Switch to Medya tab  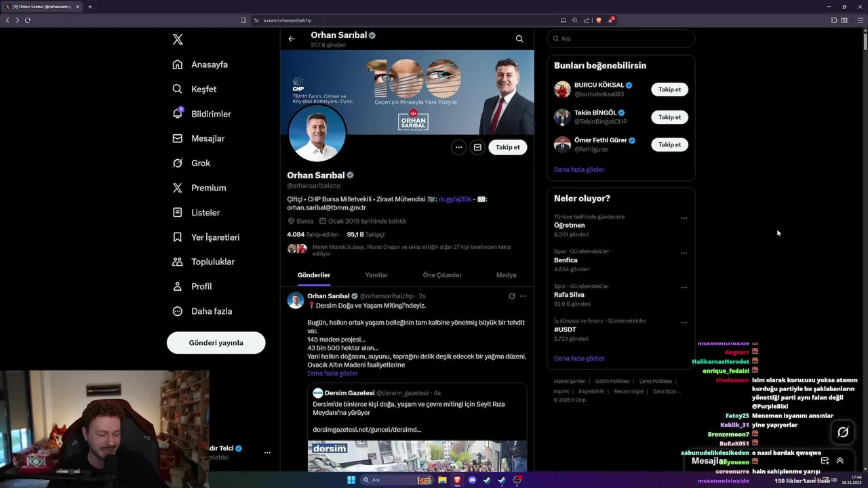[507, 275]
